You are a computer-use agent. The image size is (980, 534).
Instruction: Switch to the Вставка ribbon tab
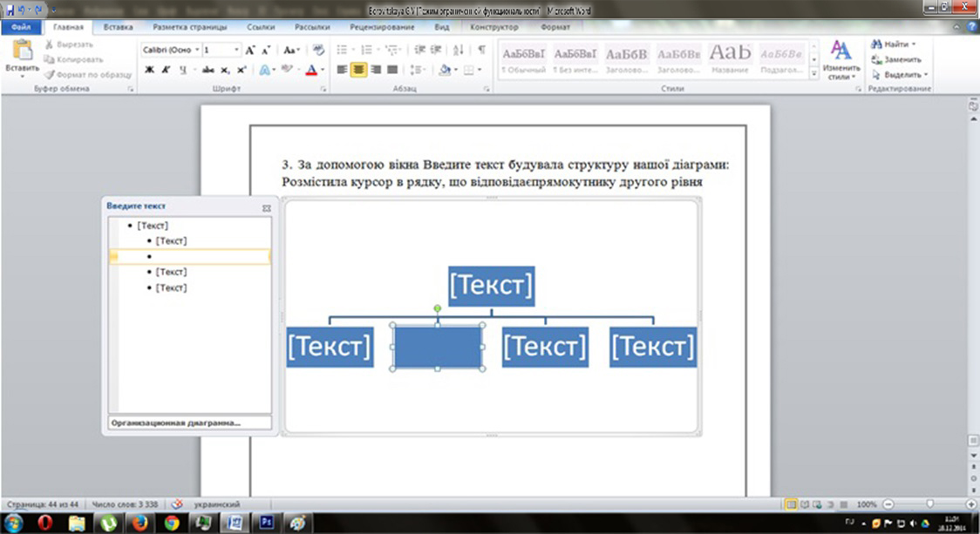click(x=119, y=27)
